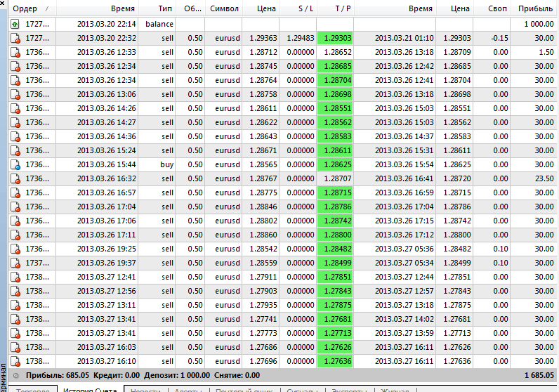Select order icon for trade opened 2013.03.27 13:11
559x392 pixels.
(15, 306)
